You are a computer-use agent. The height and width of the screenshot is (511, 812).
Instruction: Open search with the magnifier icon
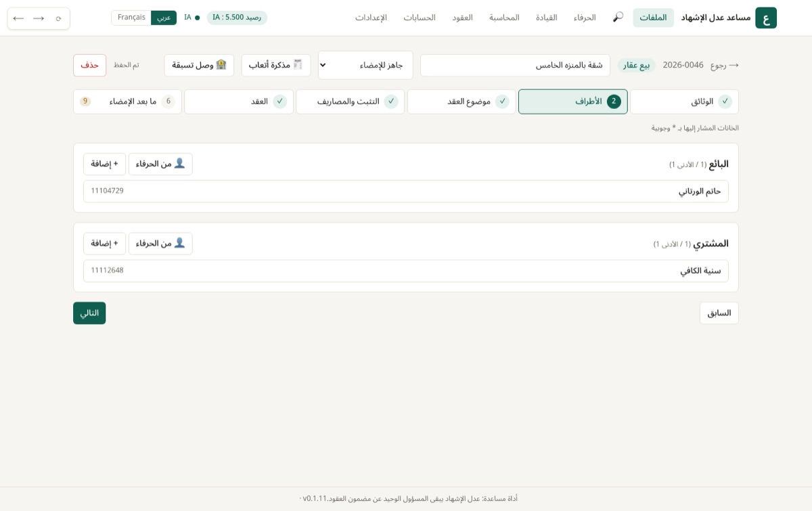pos(618,17)
